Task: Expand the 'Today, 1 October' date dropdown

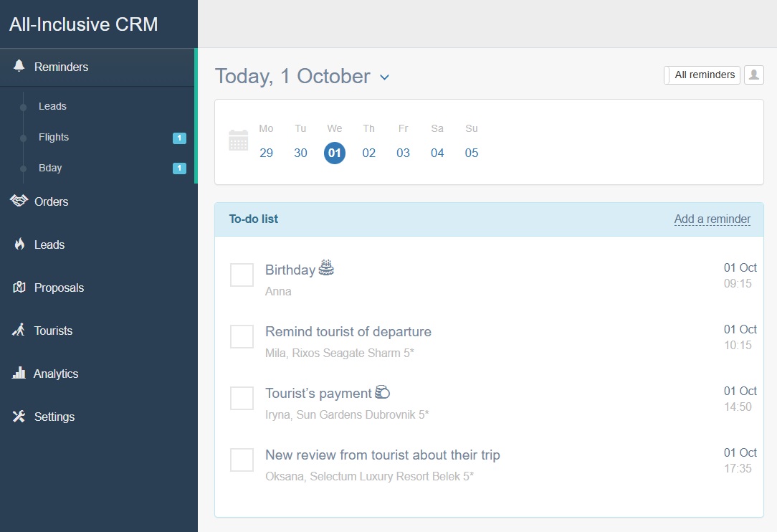Action: (385, 77)
